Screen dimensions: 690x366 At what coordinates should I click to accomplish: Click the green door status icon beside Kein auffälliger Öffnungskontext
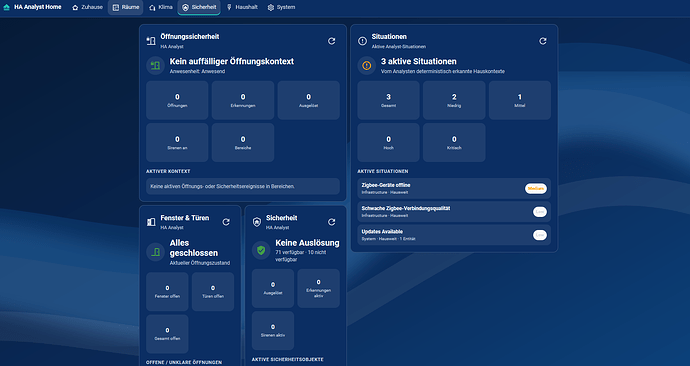pos(155,66)
